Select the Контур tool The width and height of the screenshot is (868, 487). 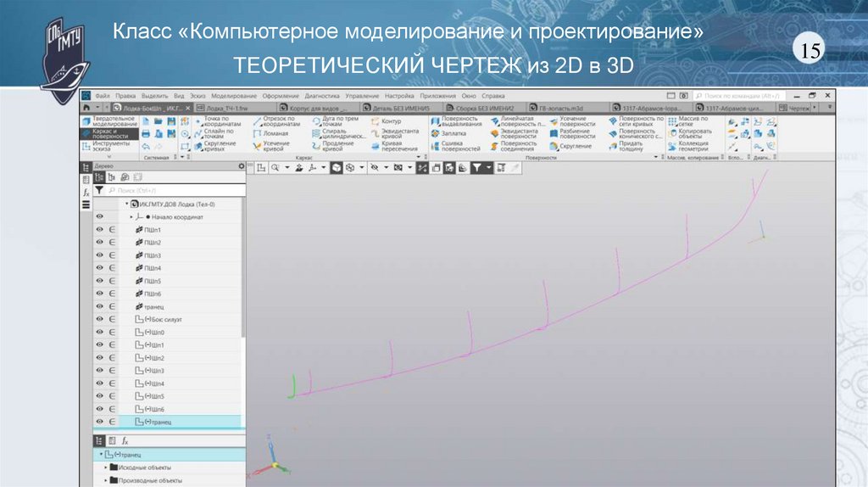(x=387, y=120)
